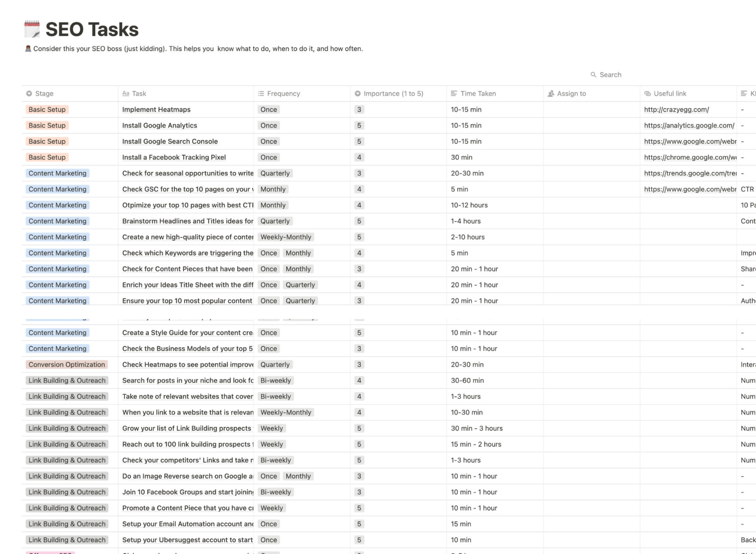756x554 pixels.
Task: Click the circle icon beside Importance header
Action: click(x=358, y=93)
